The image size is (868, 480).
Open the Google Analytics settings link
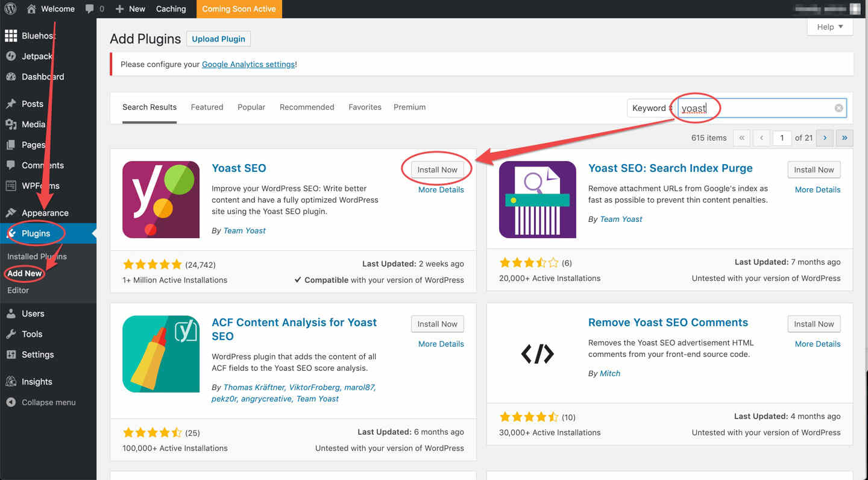(x=248, y=64)
